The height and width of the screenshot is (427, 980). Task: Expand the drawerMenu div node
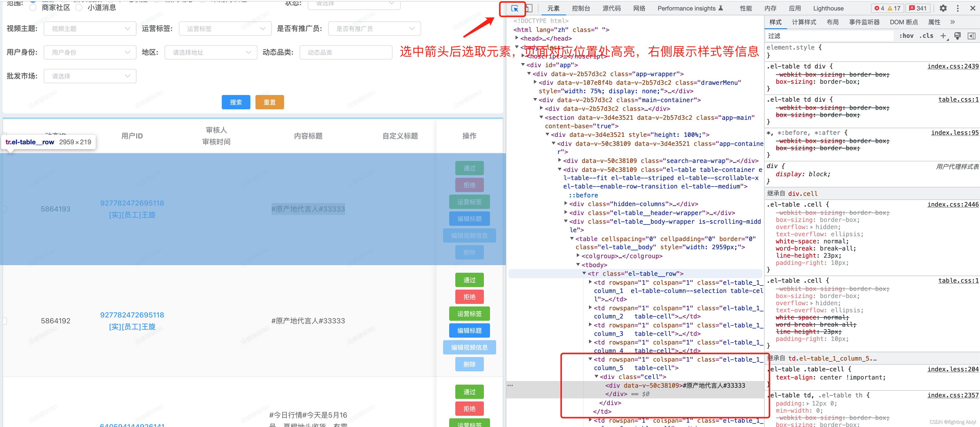point(535,82)
